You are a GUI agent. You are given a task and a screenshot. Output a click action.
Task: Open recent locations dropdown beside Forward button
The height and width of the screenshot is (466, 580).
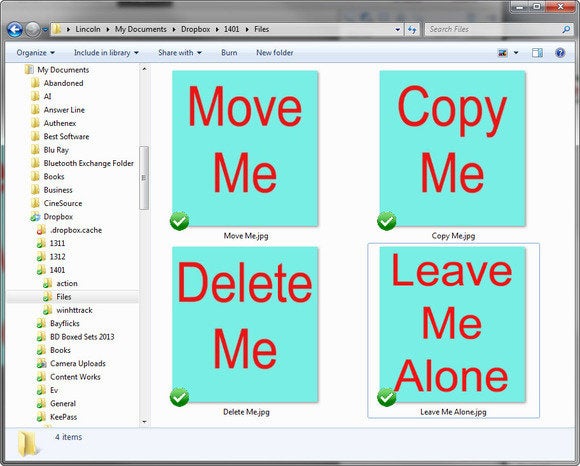click(45, 30)
